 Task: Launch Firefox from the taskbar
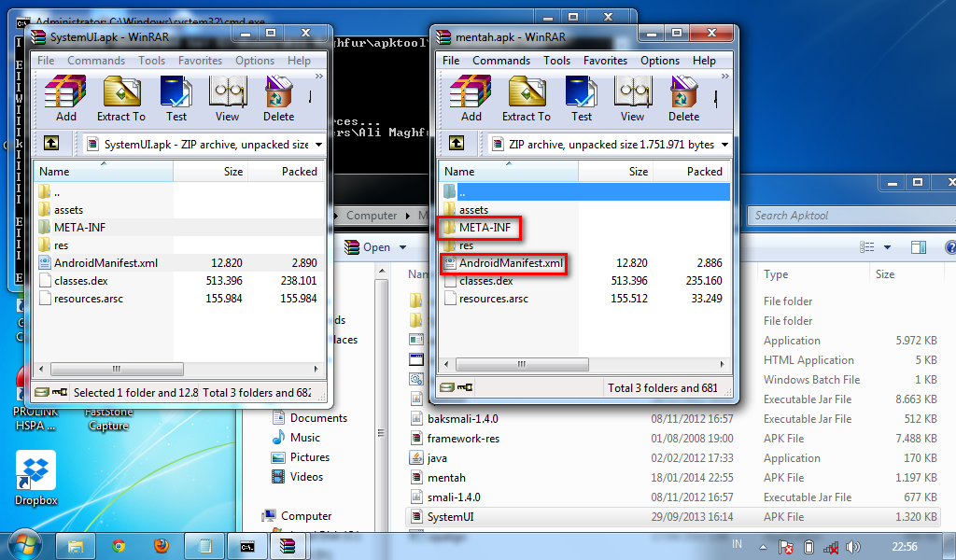[162, 545]
